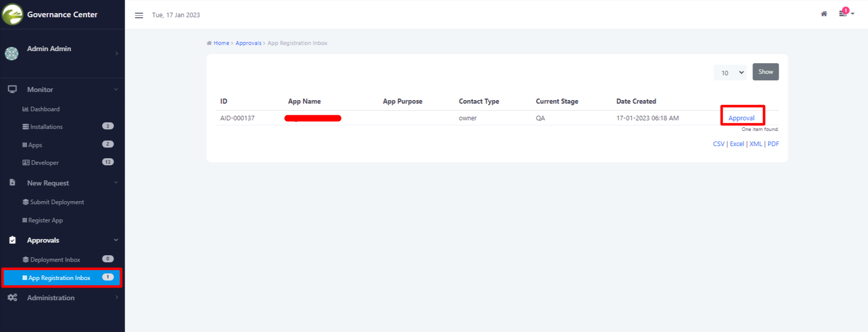868x332 pixels.
Task: Export the table as Excel
Action: point(737,144)
